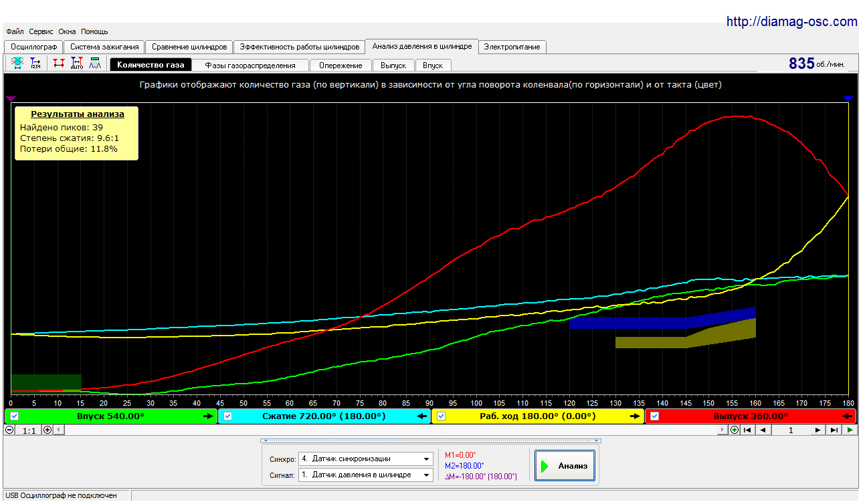Open the Сигнал dropdown list

pyautogui.click(x=365, y=475)
